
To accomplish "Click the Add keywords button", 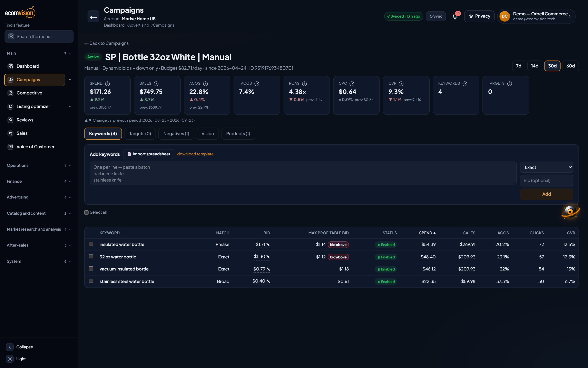I will pyautogui.click(x=546, y=194).
